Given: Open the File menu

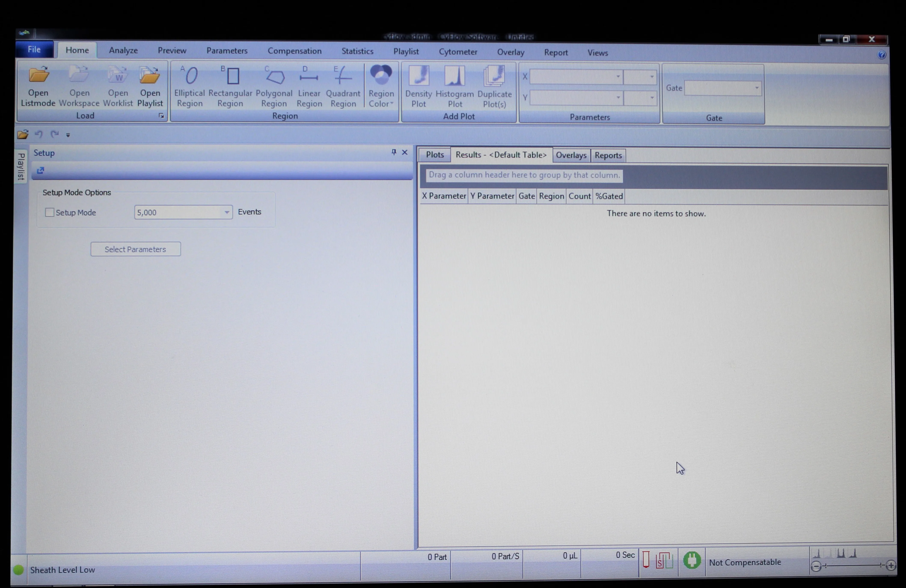Looking at the screenshot, I should pos(34,49).
